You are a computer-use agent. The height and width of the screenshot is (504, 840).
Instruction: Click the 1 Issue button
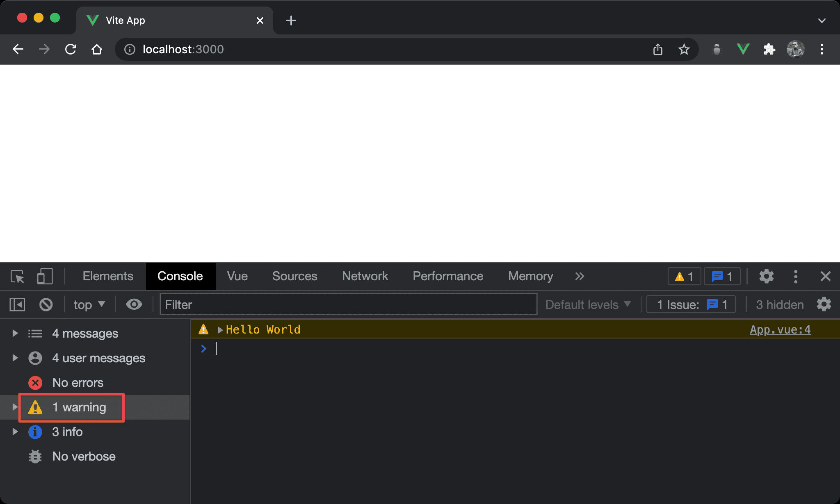(691, 304)
